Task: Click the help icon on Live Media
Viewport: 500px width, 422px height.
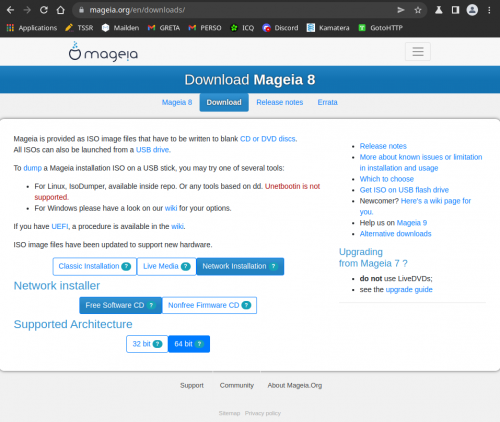Action: (x=186, y=266)
